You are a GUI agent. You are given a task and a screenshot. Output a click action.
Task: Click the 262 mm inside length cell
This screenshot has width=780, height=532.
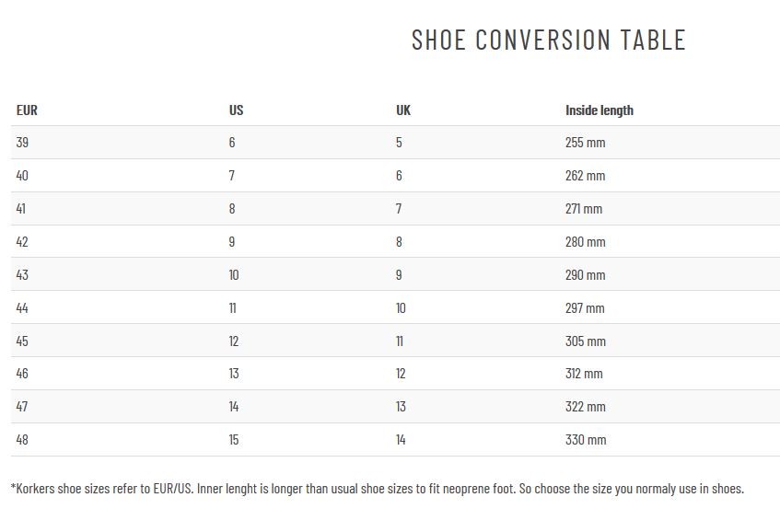point(585,176)
